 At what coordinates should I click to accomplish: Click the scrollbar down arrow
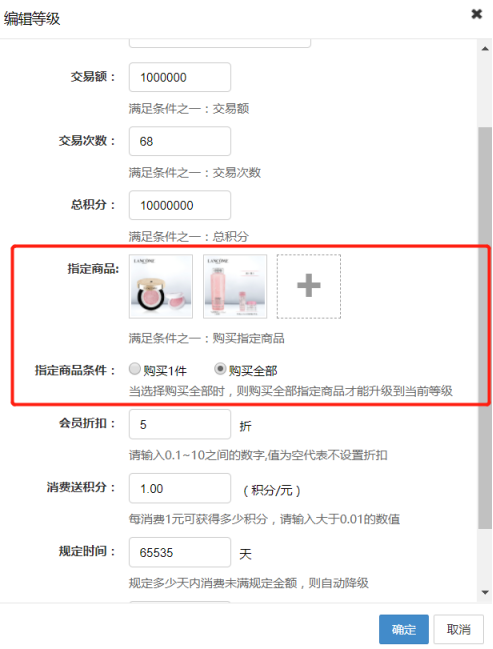485,592
